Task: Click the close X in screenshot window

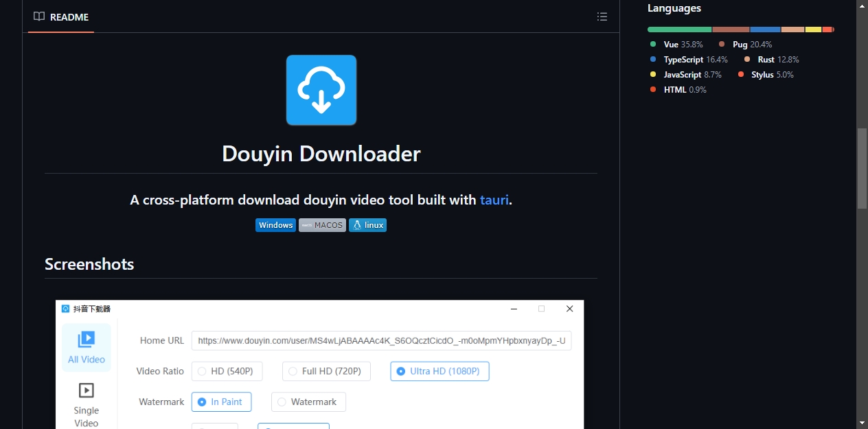Action: (x=569, y=309)
